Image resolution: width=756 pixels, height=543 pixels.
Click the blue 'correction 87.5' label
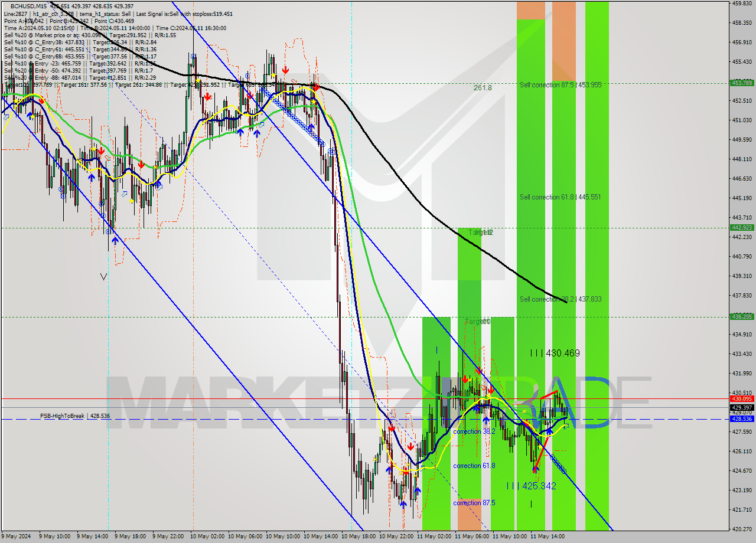click(474, 503)
